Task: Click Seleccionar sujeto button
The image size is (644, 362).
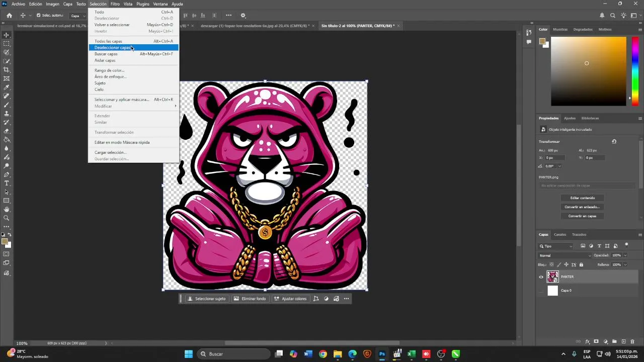Action: click(x=207, y=299)
